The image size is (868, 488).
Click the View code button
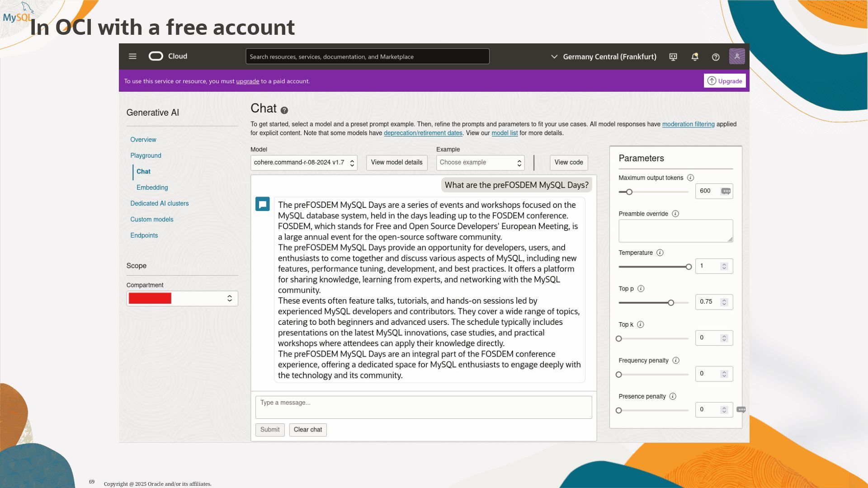pos(569,163)
